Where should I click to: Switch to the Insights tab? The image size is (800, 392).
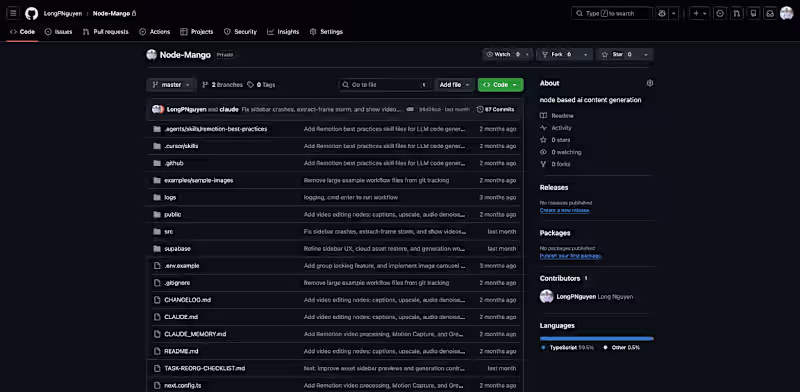click(283, 32)
